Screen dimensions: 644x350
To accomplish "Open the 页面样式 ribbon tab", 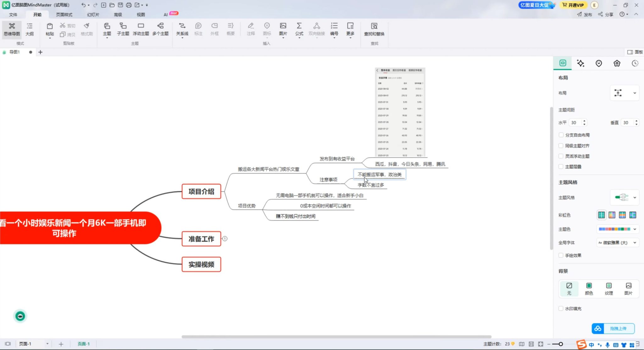I will [64, 14].
